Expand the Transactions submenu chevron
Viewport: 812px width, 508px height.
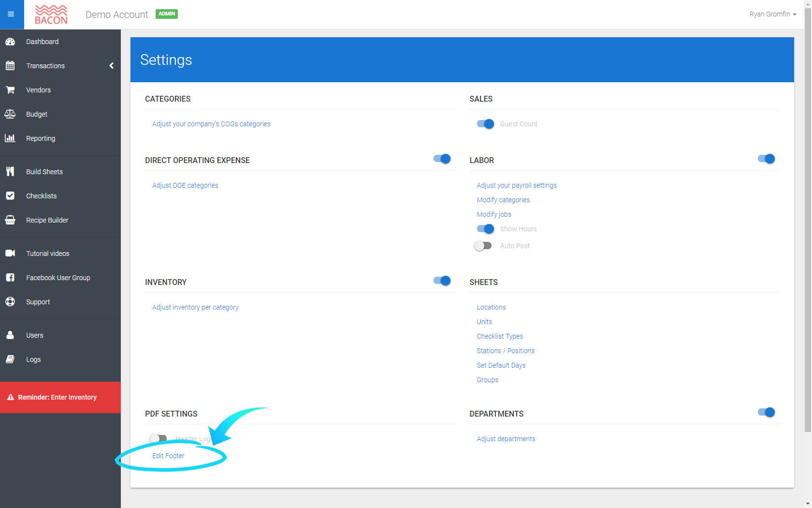pos(112,66)
